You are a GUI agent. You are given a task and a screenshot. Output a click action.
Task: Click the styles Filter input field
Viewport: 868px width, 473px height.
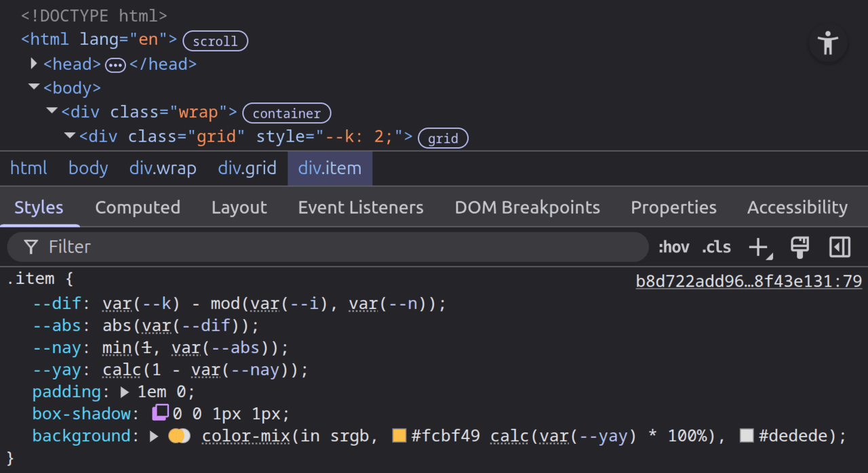click(x=328, y=247)
